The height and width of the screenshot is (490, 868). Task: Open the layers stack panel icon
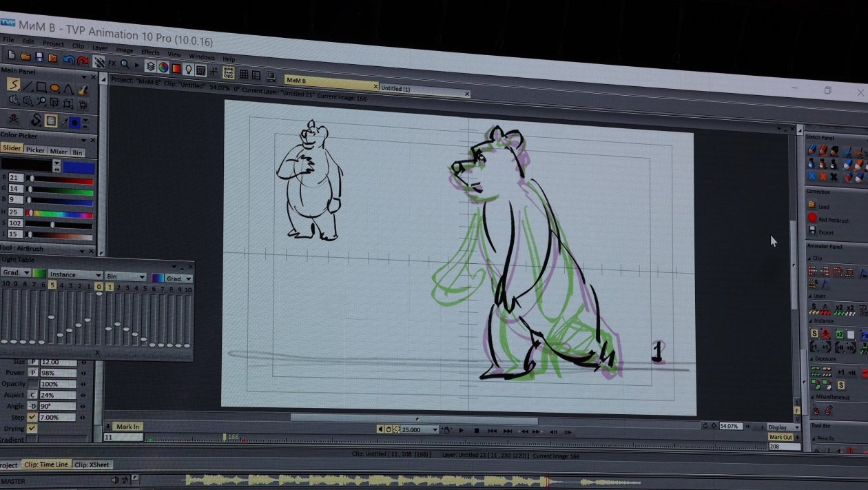[149, 66]
